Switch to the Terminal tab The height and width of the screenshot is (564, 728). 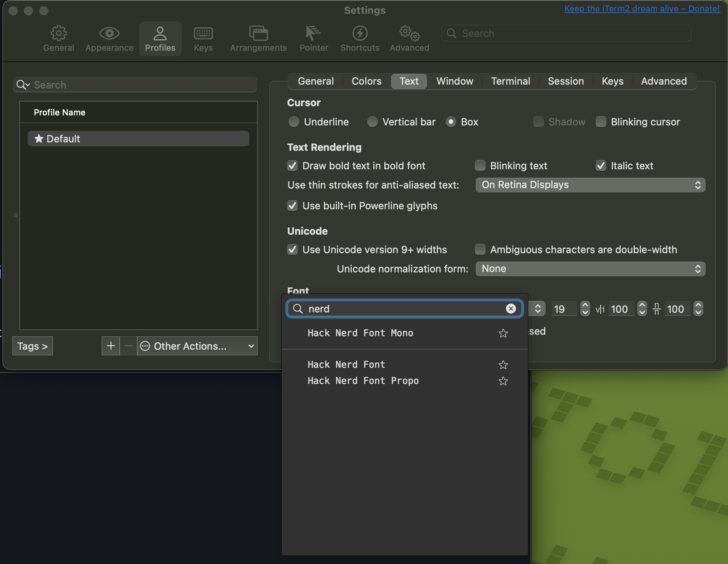[x=510, y=81]
